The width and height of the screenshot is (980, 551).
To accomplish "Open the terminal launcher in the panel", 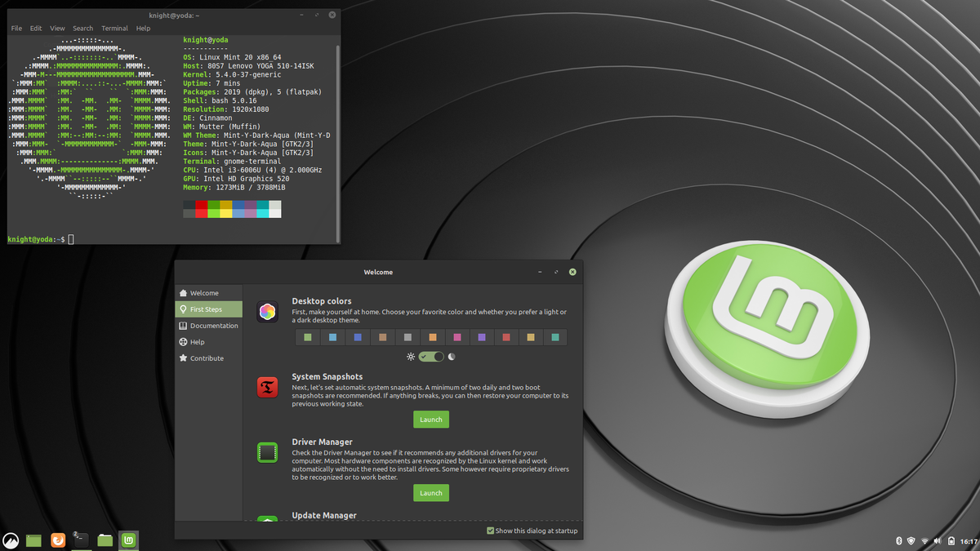I will (81, 540).
